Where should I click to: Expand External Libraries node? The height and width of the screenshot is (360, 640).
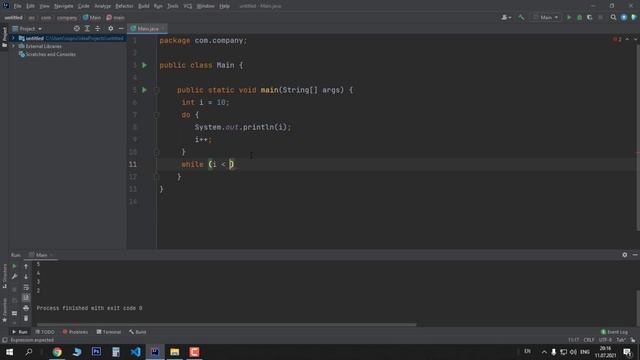[13, 46]
